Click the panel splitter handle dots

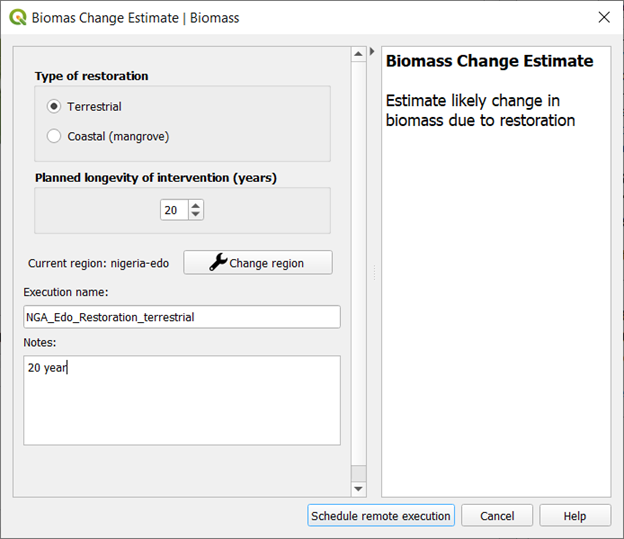(374, 273)
